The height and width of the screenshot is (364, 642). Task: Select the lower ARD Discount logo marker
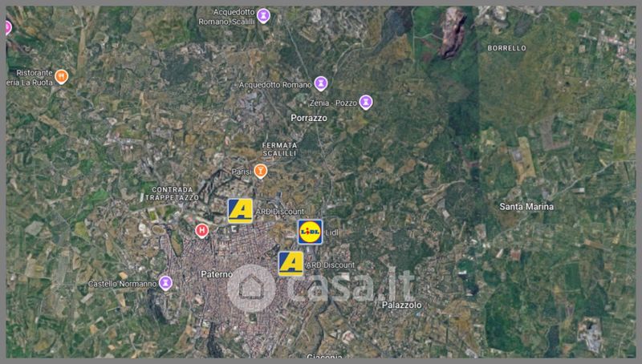(291, 264)
